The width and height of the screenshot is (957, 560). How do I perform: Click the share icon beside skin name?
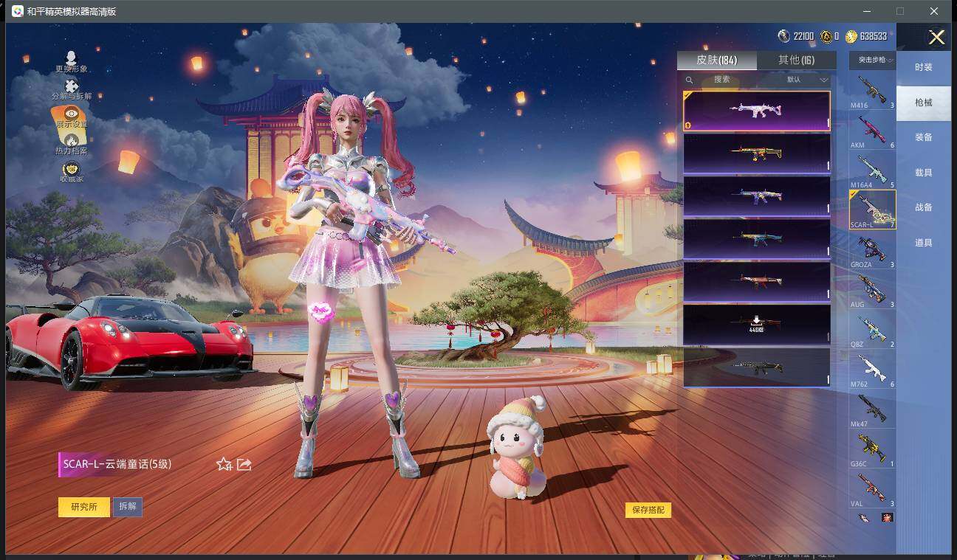point(244,464)
